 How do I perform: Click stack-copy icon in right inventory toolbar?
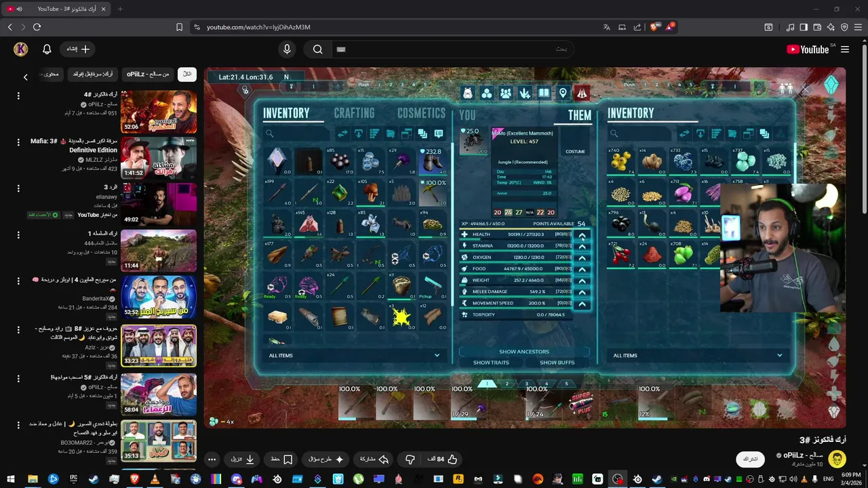764,134
